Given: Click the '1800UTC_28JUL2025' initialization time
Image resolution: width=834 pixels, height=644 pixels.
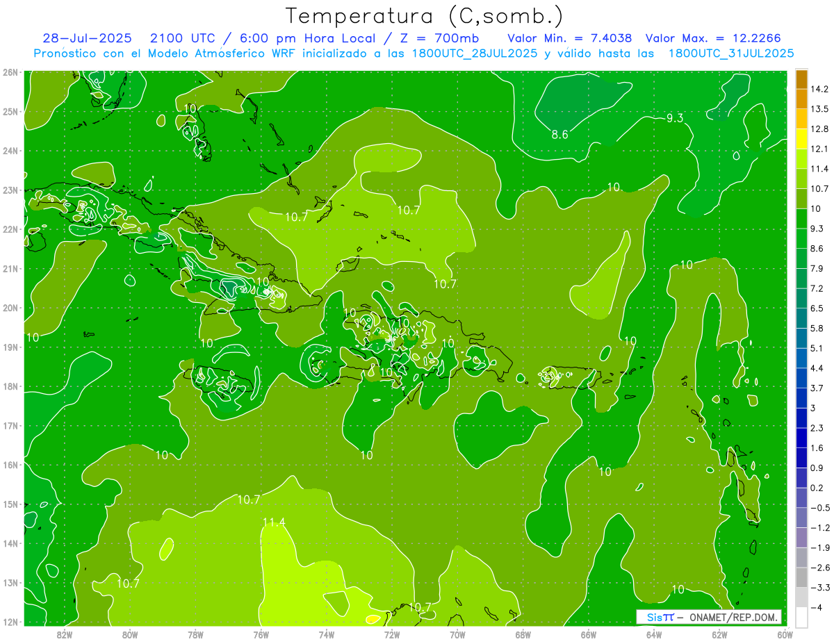Looking at the screenshot, I should (x=475, y=53).
